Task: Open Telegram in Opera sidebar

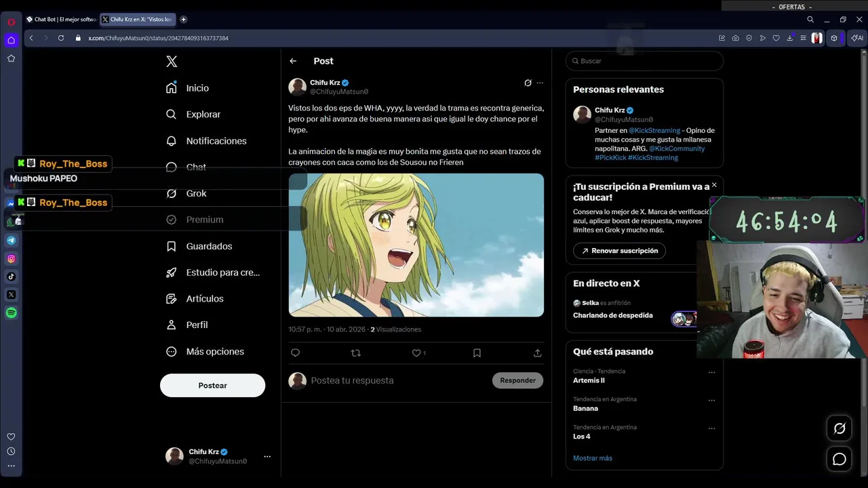Action: 11,240
